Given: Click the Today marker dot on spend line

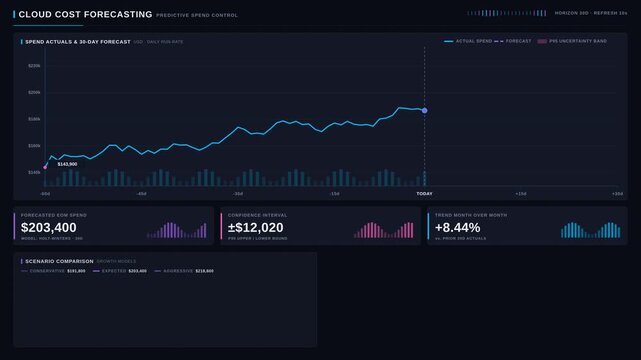Looking at the screenshot, I should (x=424, y=110).
